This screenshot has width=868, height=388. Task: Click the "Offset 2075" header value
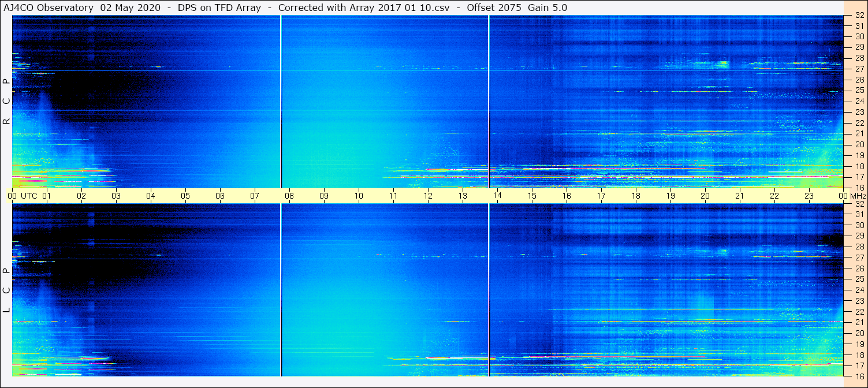point(493,8)
